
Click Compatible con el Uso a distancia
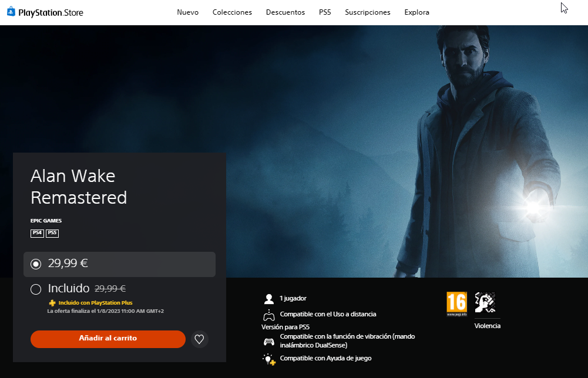point(328,314)
